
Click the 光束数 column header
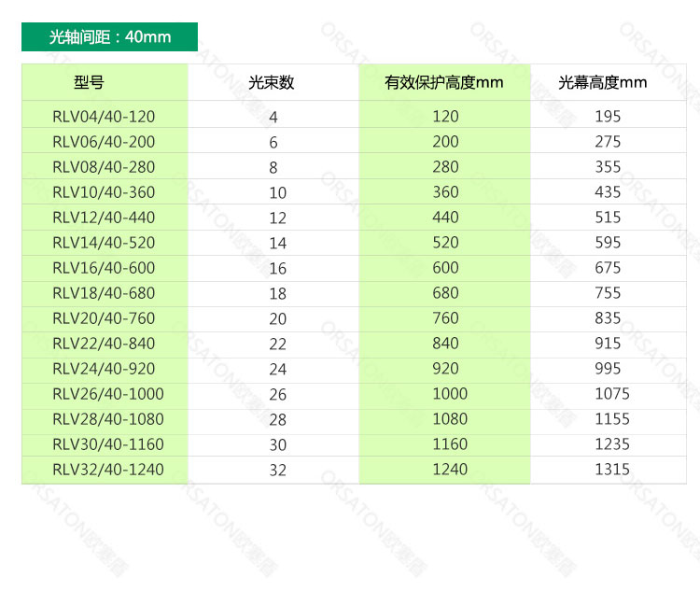(272, 83)
